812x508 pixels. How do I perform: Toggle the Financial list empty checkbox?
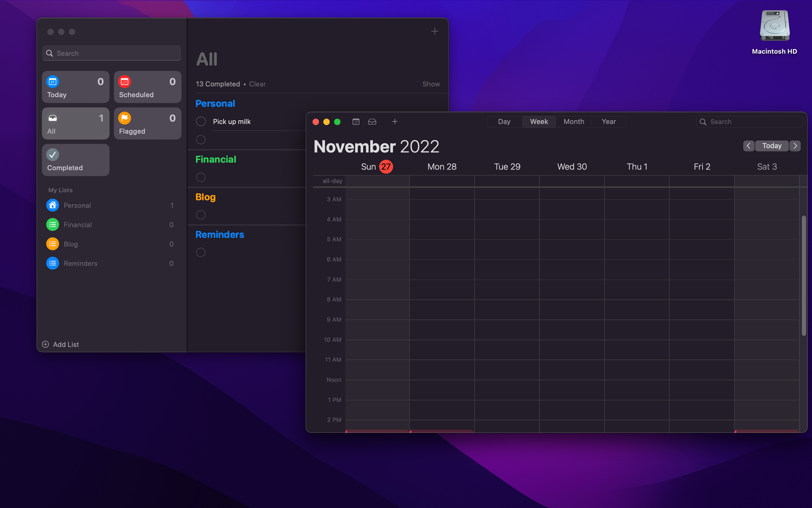[201, 177]
